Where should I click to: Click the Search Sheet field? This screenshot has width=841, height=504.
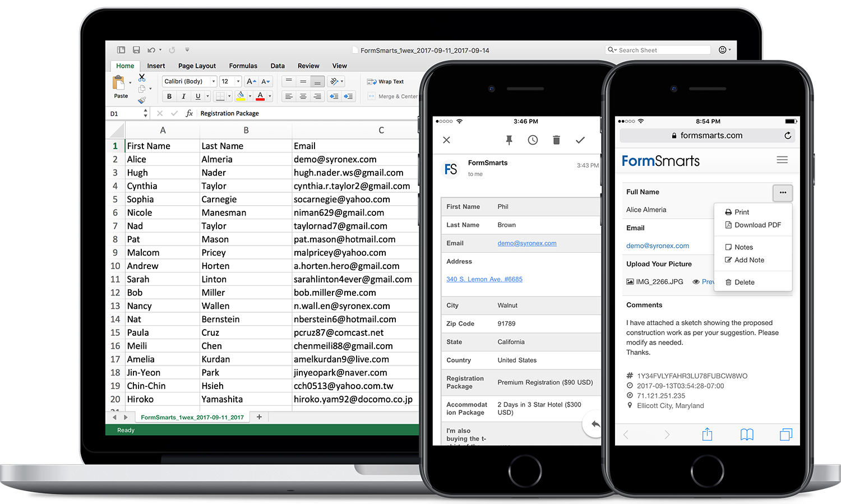point(658,50)
